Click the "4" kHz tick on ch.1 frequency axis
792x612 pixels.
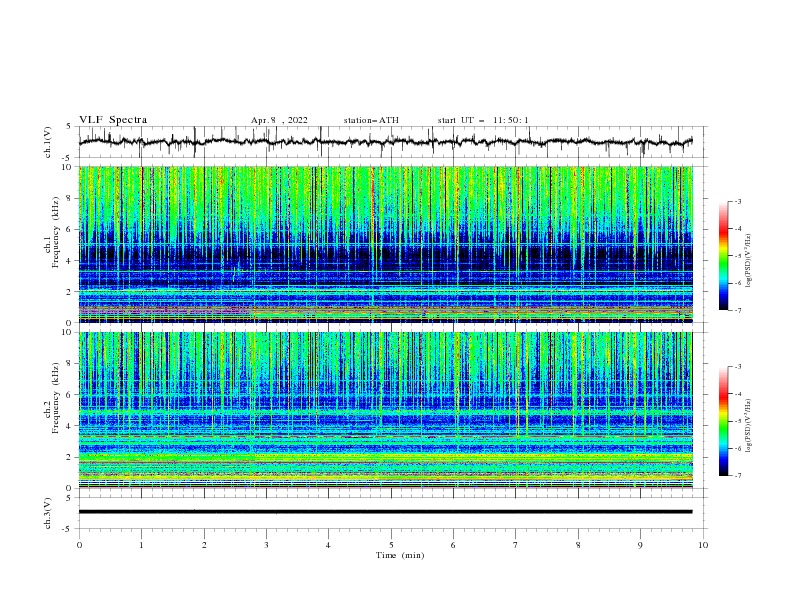pyautogui.click(x=71, y=261)
